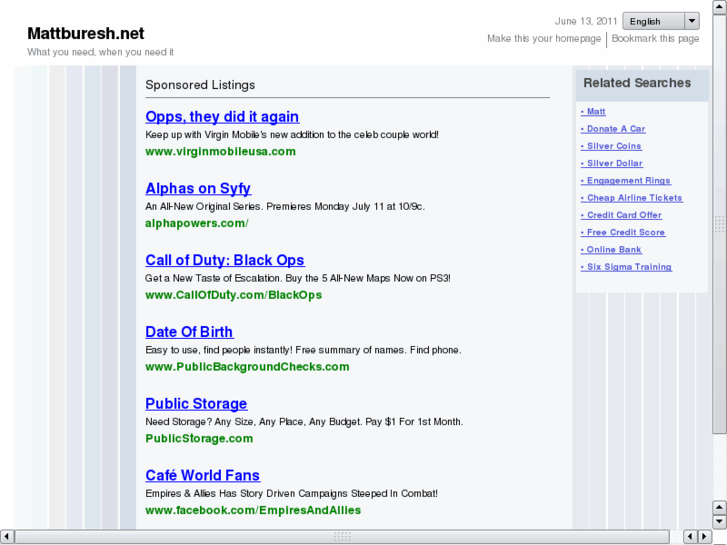Click the vertical scrollbar bottom down arrow
The width and height of the screenshot is (727, 545).
[719, 522]
